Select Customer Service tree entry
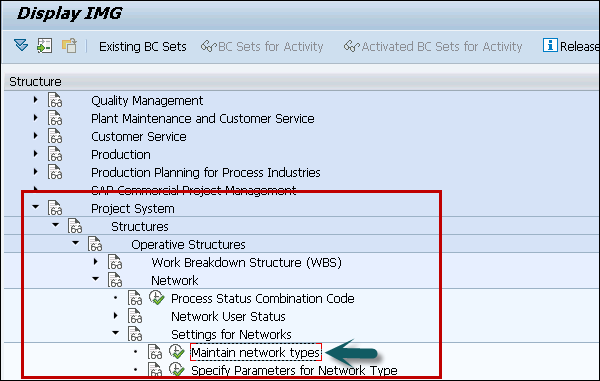Screen dimensions: 600x381 point(139,137)
